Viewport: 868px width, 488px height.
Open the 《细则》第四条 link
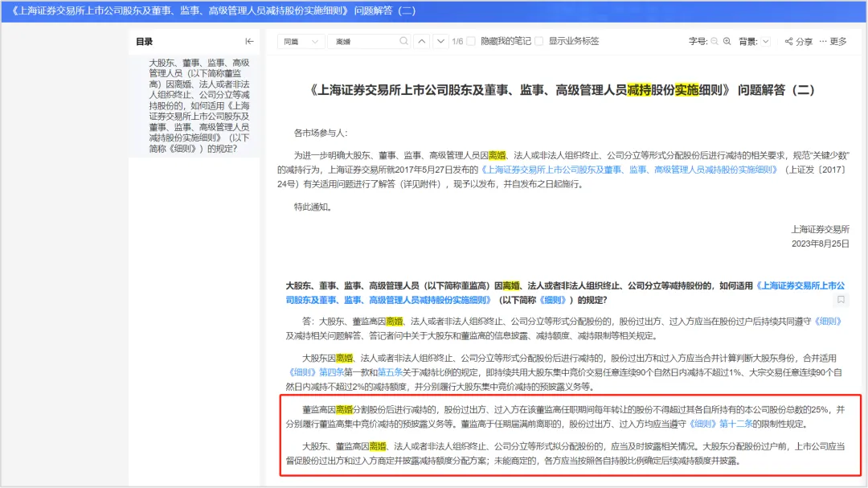click(316, 372)
